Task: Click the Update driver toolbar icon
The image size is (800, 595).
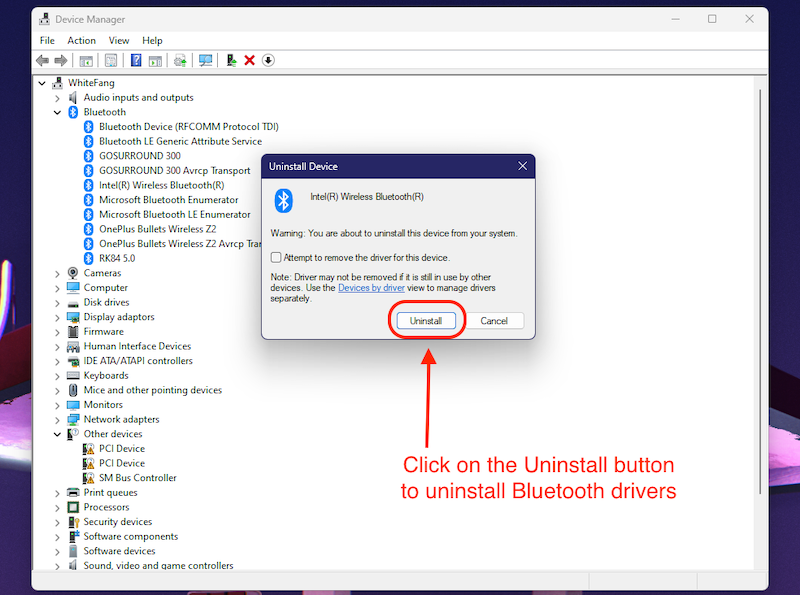Action: (x=180, y=61)
